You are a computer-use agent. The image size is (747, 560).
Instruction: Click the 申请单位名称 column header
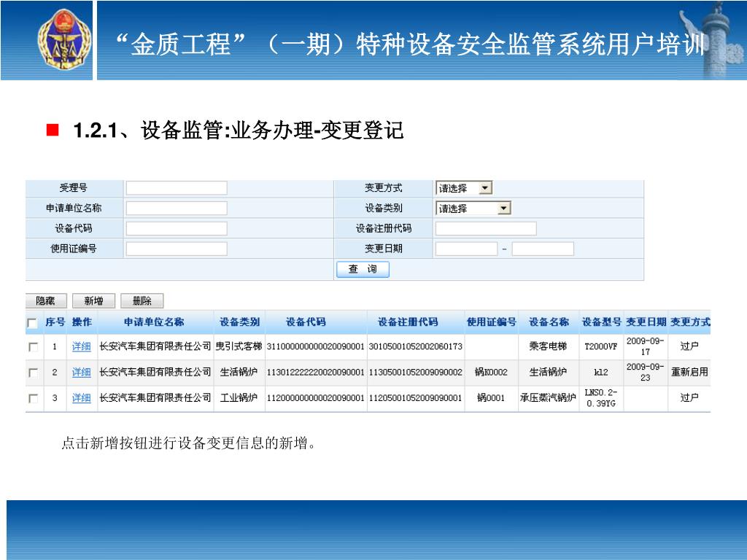coord(154,322)
